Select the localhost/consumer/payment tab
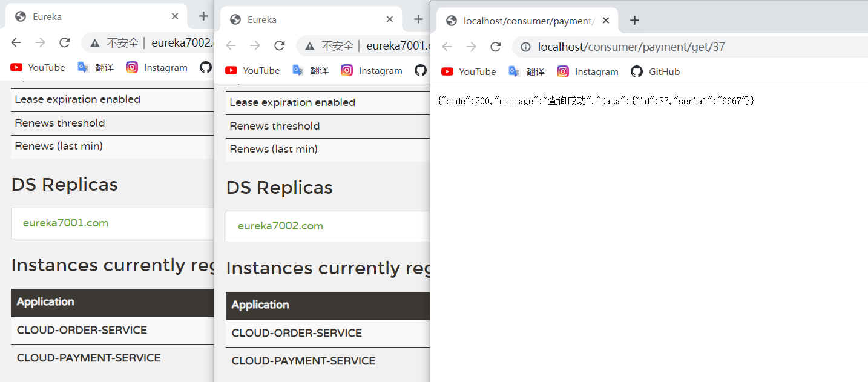The width and height of the screenshot is (868, 382). (528, 21)
